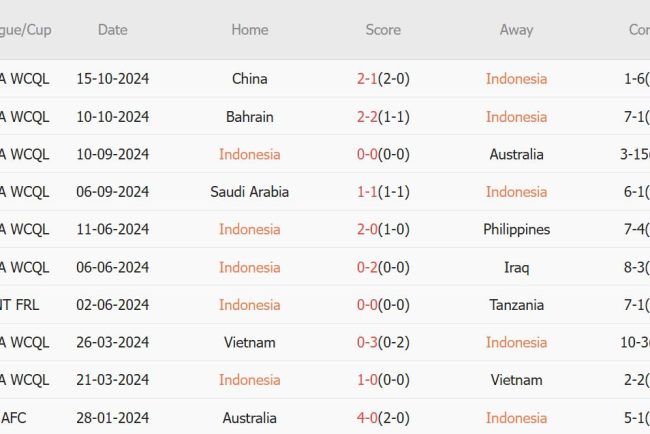Open the 2-2(1-1) Bahrain match score
Screen dimensions: 650x434
pos(383,117)
